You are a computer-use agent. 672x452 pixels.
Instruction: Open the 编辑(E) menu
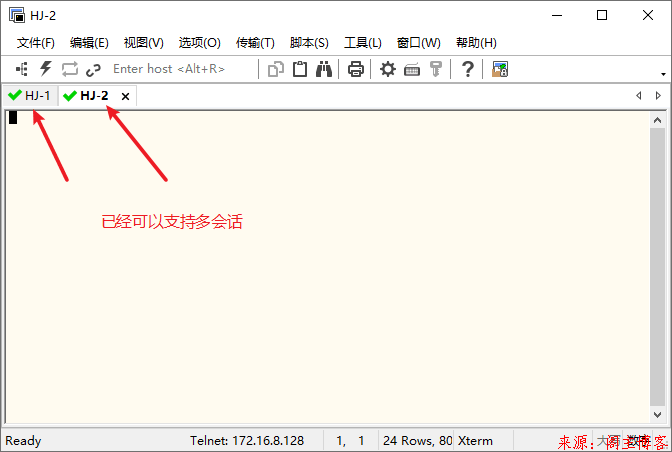[89, 43]
